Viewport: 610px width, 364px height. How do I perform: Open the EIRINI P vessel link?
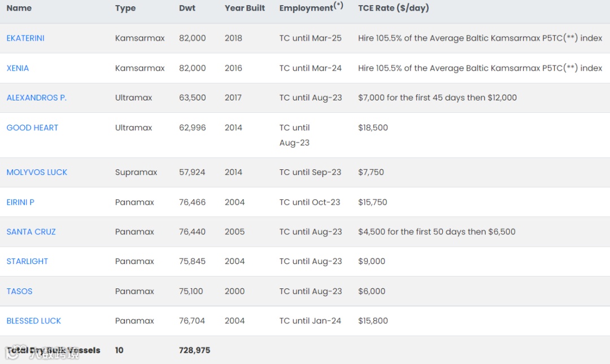point(20,202)
